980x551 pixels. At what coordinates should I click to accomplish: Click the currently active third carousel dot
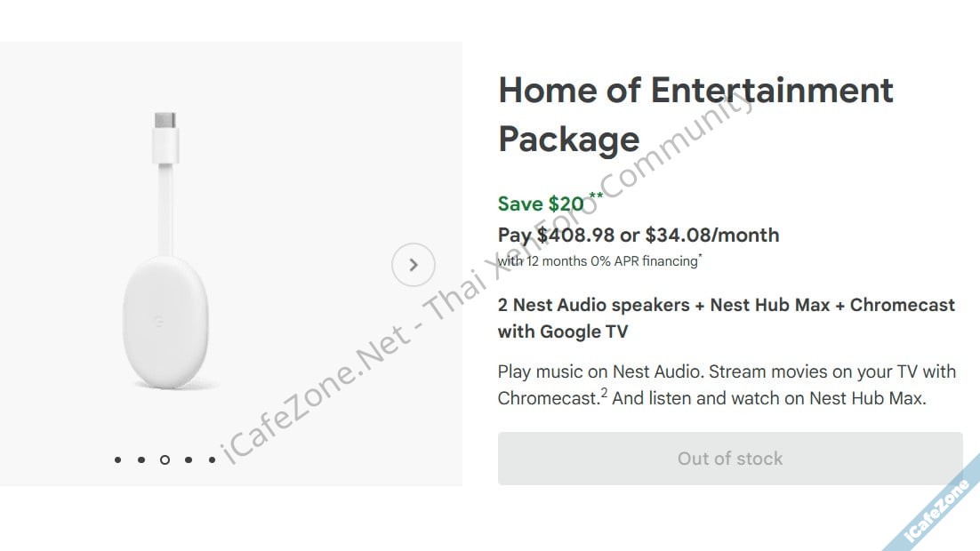point(165,459)
